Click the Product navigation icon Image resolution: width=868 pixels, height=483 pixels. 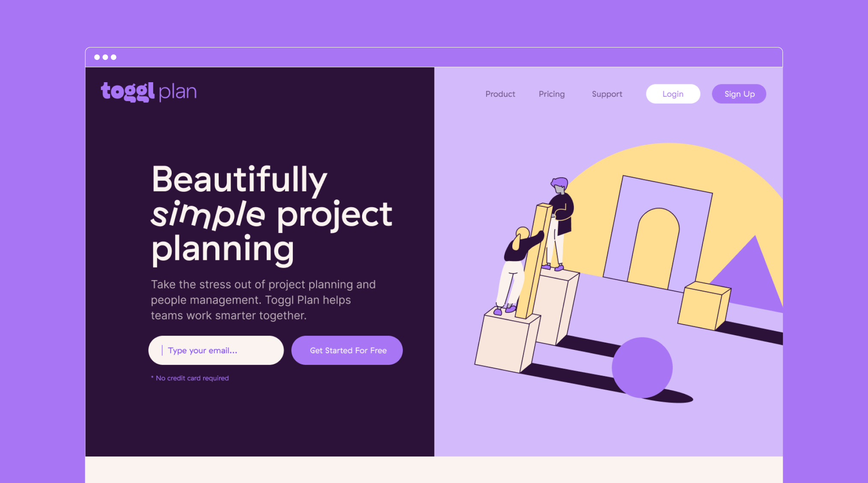499,93
